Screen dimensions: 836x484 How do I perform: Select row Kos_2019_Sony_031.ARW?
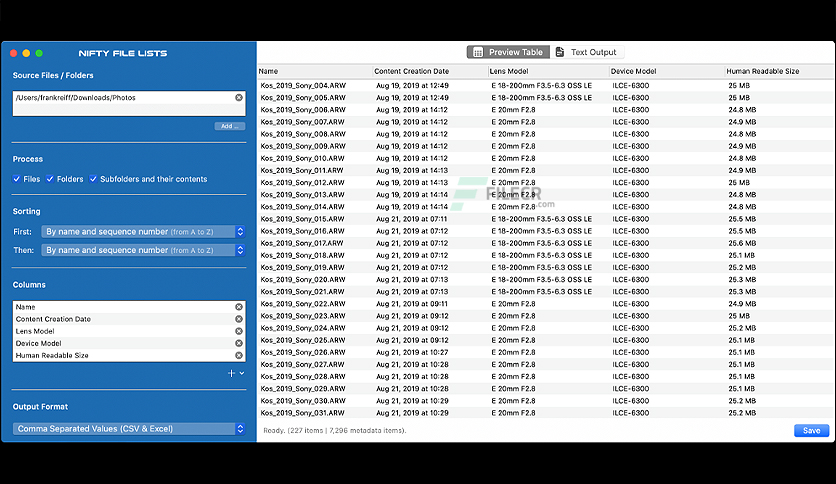click(x=546, y=413)
